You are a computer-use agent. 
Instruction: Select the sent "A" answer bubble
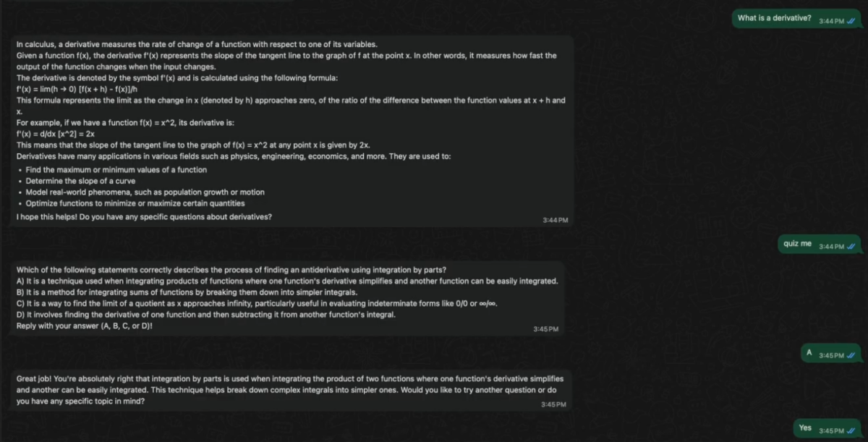click(x=809, y=353)
